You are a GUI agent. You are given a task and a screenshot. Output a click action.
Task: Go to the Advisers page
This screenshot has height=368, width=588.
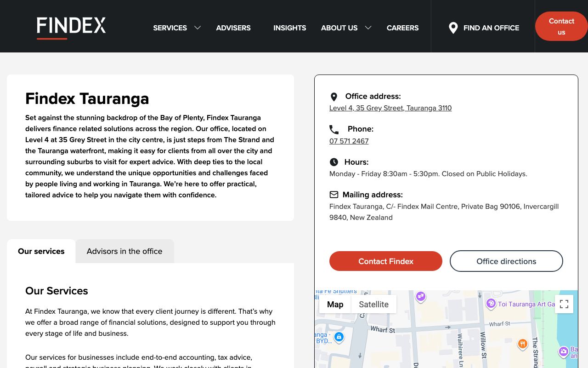233,28
